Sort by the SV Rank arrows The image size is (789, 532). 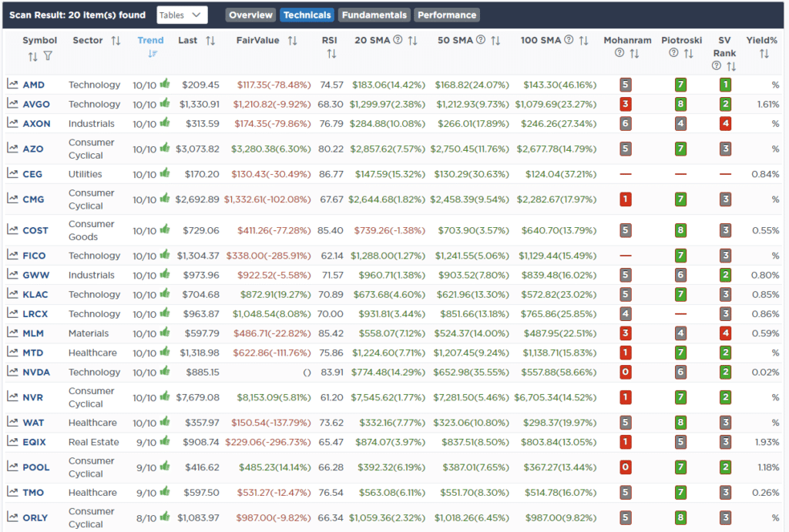pyautogui.click(x=732, y=66)
